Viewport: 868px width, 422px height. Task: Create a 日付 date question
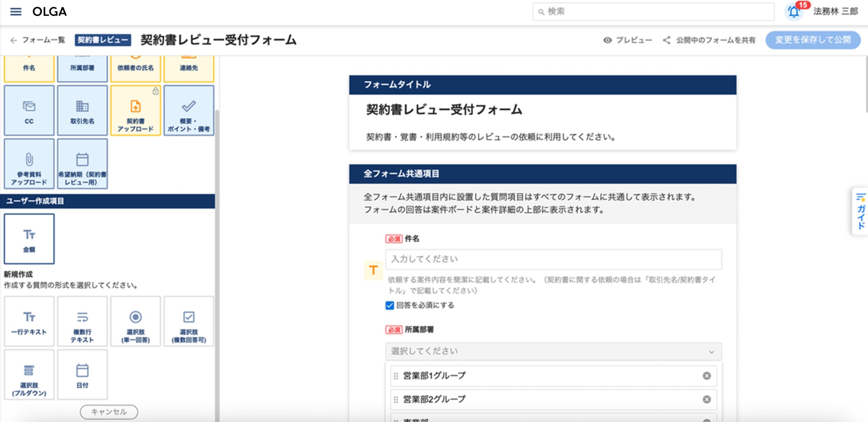(82, 375)
